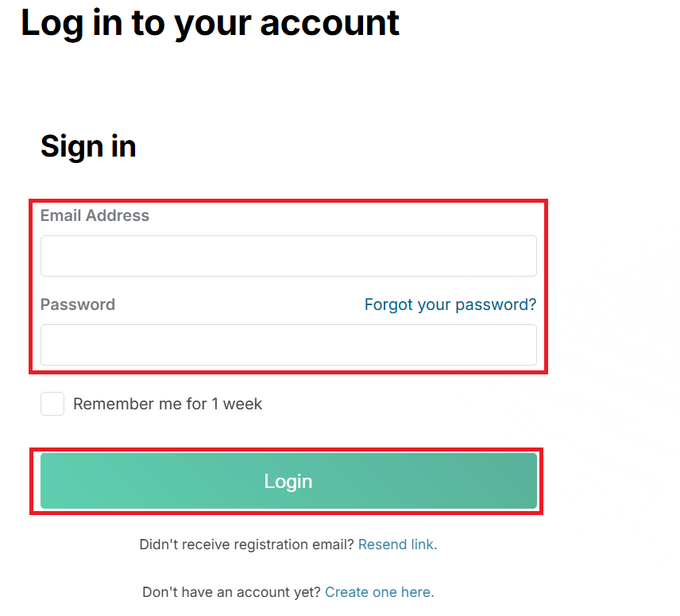Click the Resend link
The width and height of the screenshot is (680, 616).
[397, 544]
